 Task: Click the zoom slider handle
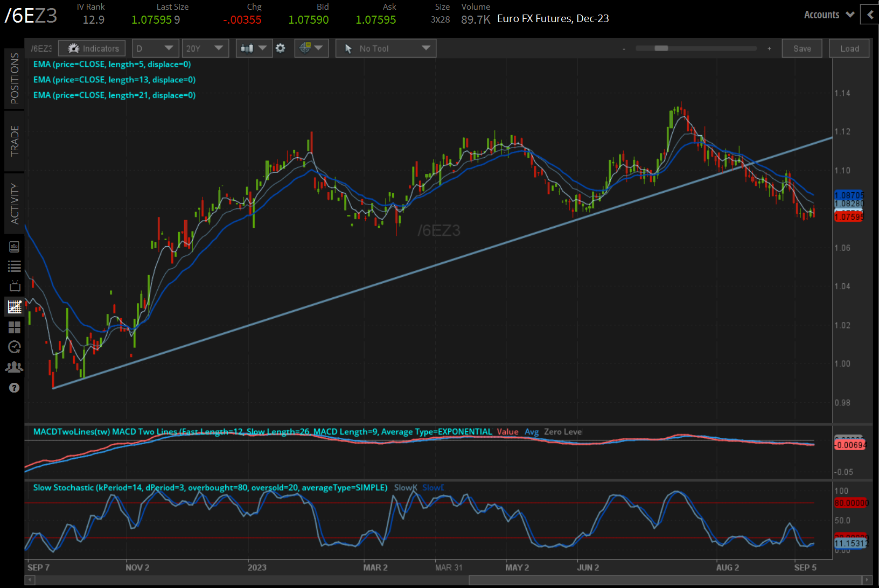[x=661, y=48]
